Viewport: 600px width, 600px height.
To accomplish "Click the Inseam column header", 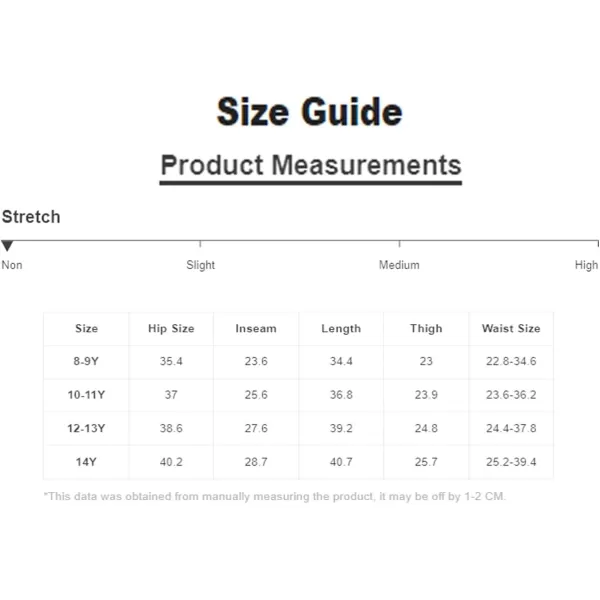I will [x=256, y=328].
